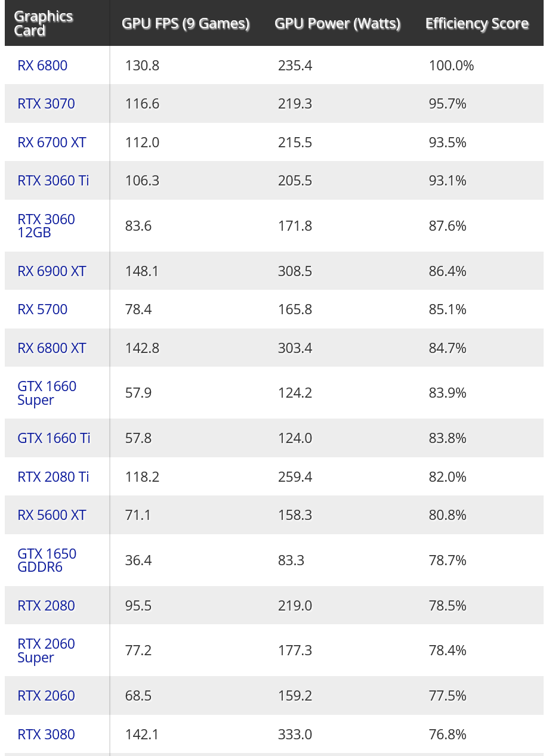Click the Graphics Card column header

point(43,23)
